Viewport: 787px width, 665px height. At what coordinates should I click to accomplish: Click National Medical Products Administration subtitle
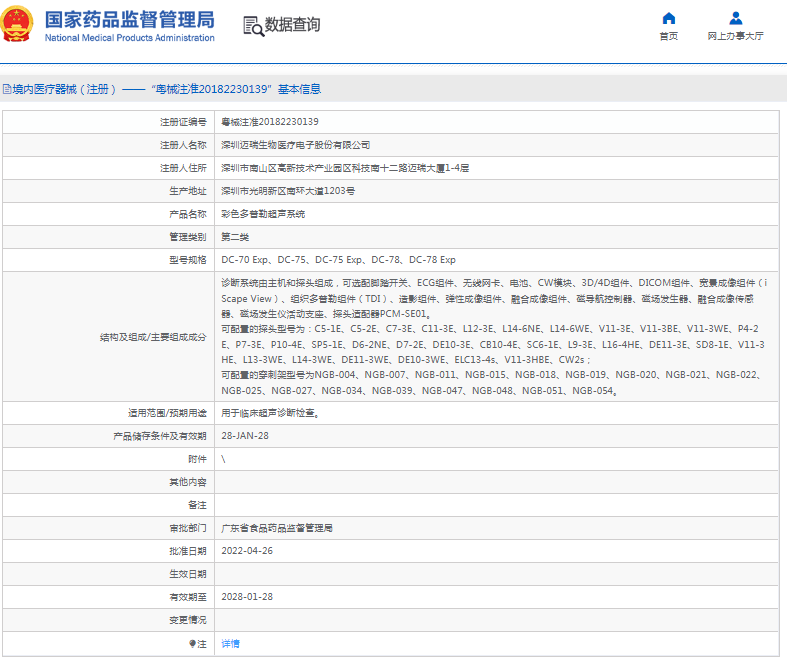pyautogui.click(x=130, y=38)
